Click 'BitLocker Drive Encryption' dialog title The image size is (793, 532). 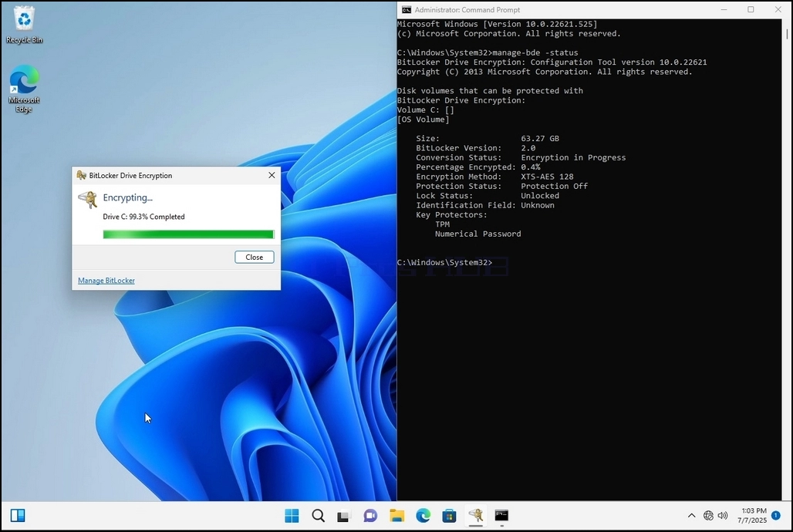pyautogui.click(x=130, y=176)
